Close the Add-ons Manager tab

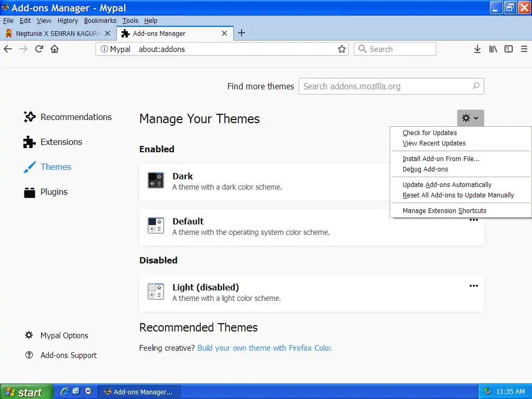click(224, 33)
